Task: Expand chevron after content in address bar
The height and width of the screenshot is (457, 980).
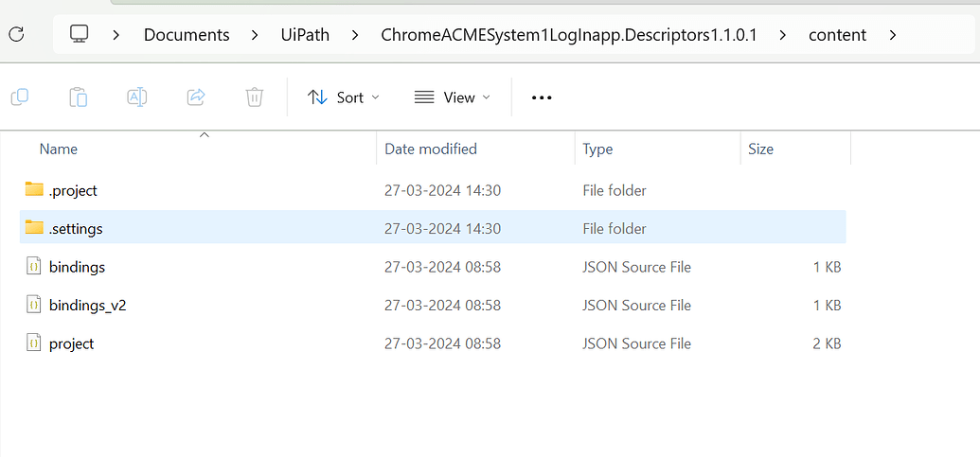Action: click(x=893, y=35)
